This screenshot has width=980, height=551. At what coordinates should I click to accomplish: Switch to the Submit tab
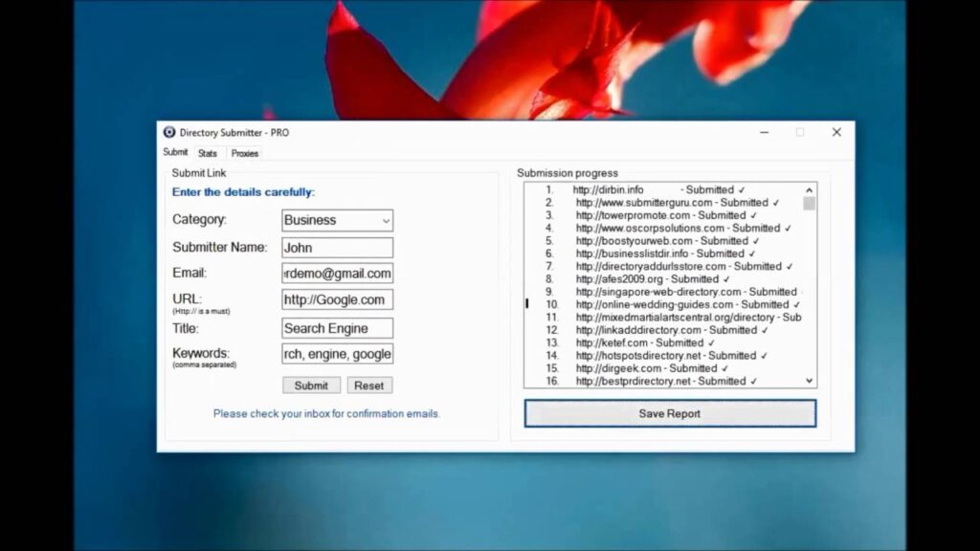click(175, 152)
